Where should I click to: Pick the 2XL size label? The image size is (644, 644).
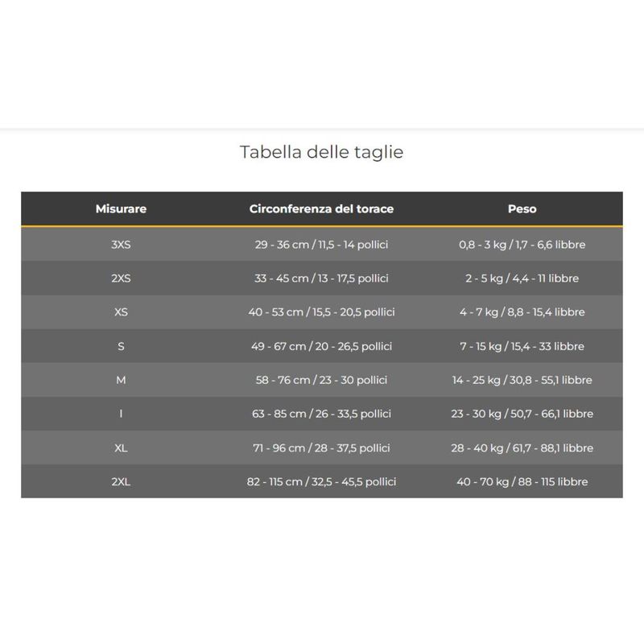pos(121,482)
